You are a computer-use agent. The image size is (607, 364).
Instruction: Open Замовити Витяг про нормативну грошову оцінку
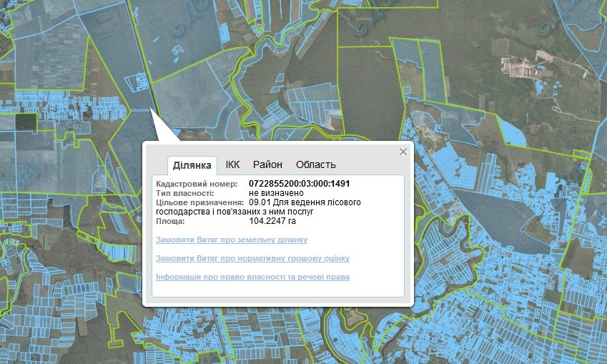click(x=252, y=258)
